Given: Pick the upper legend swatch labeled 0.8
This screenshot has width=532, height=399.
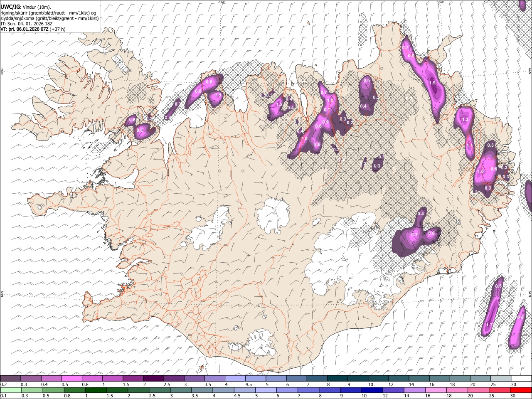Looking at the screenshot, I should pos(92,379).
